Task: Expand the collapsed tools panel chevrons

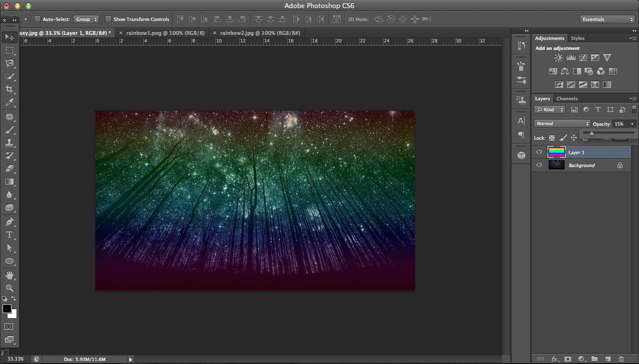Action: (x=14, y=20)
